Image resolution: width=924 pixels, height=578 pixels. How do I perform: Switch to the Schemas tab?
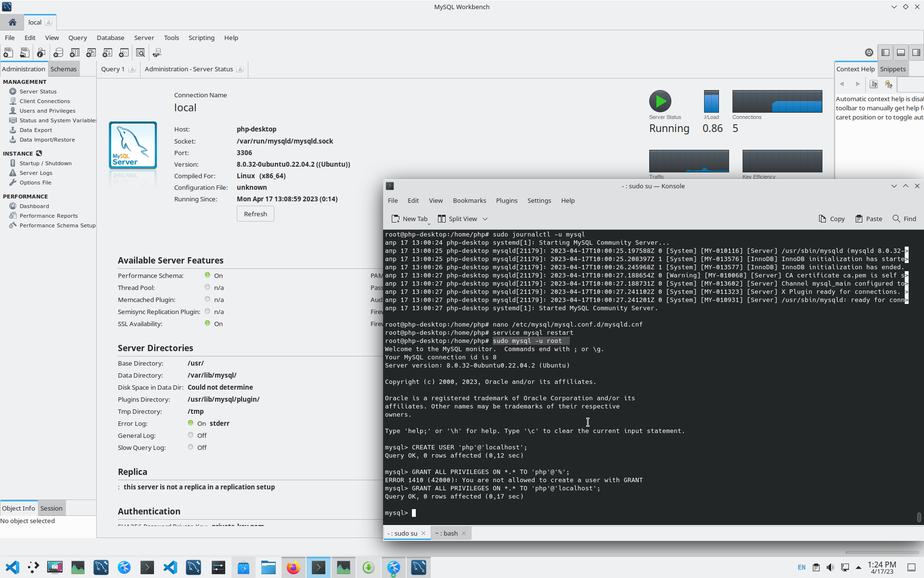click(x=64, y=69)
